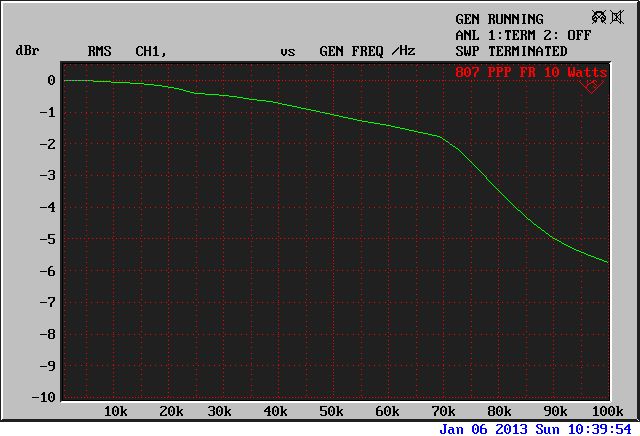Click the diamond cursor marker below Watts
The height and width of the screenshot is (436, 640).
591,87
